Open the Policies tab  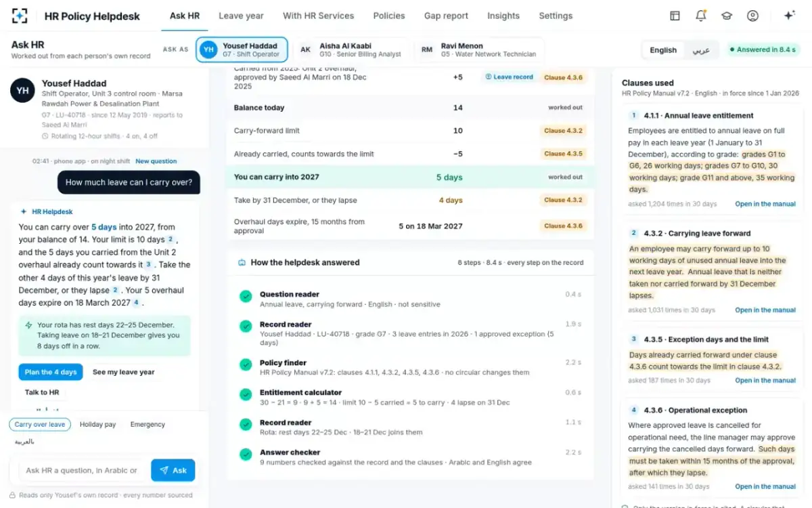point(389,16)
